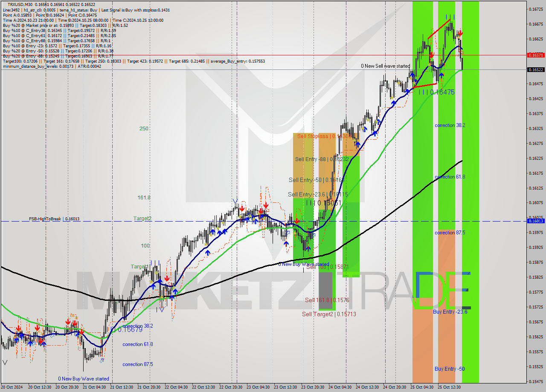Click the 0.16725 price axis label
Viewport: 546px width, 392px height.
(535, 9)
